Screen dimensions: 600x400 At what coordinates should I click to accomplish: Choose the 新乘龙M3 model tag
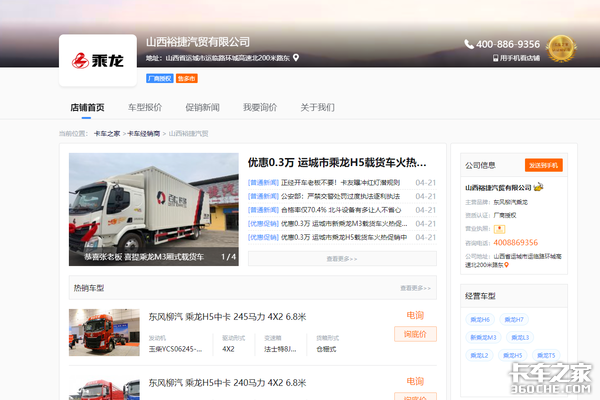[482, 338]
